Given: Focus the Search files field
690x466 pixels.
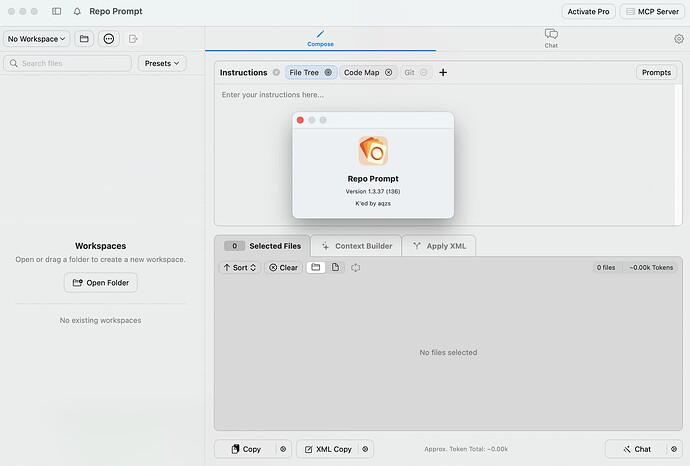Looking at the screenshot, I should pos(67,63).
